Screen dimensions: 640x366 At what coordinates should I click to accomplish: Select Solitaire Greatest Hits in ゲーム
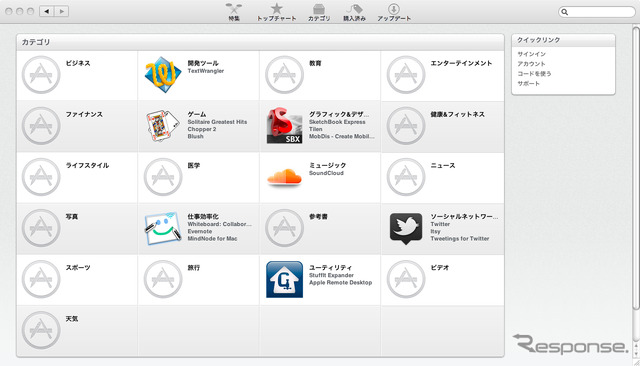(217, 122)
